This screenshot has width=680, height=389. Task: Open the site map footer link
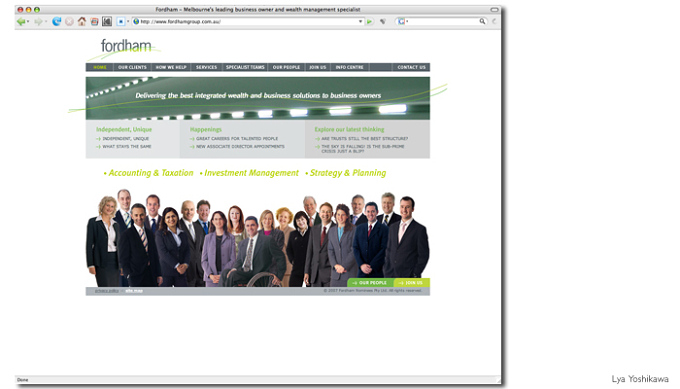coord(134,291)
